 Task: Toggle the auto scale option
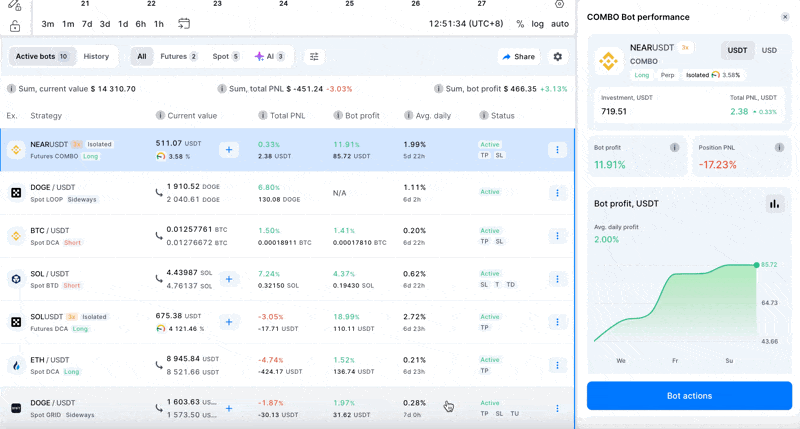click(x=560, y=24)
